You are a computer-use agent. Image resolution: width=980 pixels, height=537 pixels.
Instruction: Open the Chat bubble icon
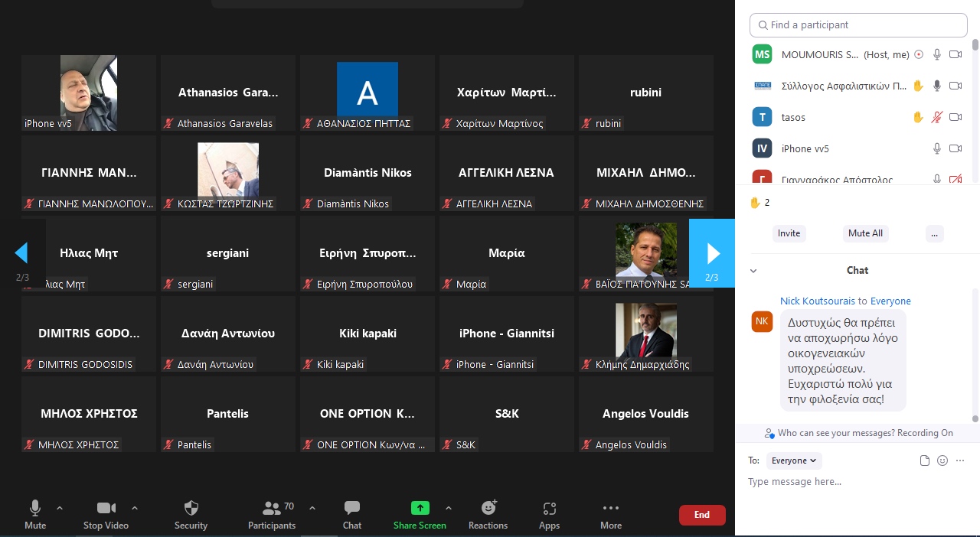352,509
